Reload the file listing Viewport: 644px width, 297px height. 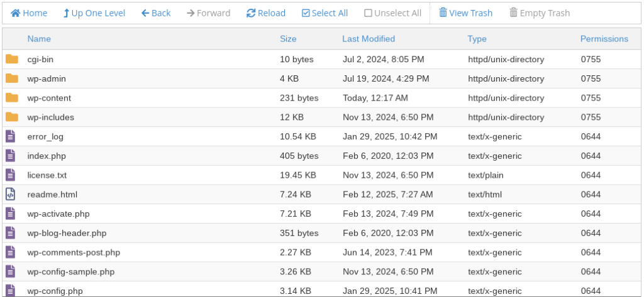[266, 13]
